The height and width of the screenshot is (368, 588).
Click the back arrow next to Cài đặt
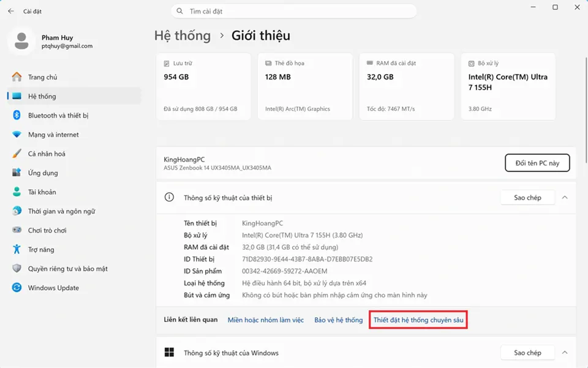tap(9, 10)
